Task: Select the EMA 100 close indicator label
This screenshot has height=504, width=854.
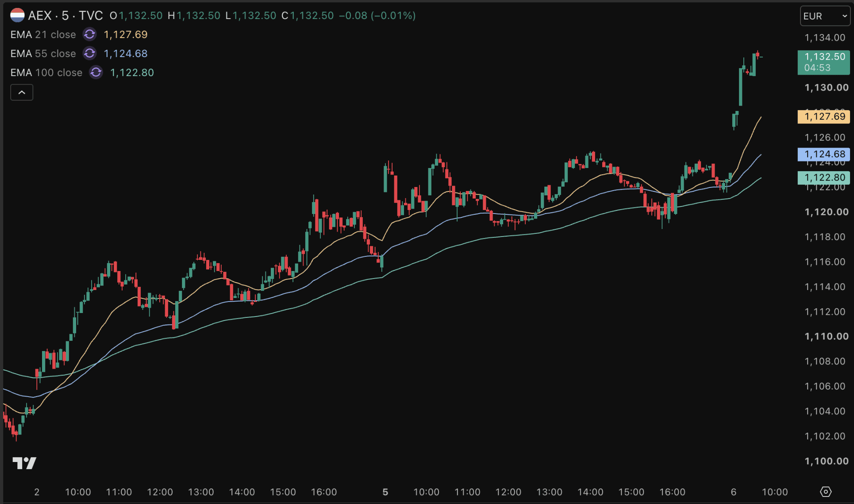Action: [x=46, y=73]
